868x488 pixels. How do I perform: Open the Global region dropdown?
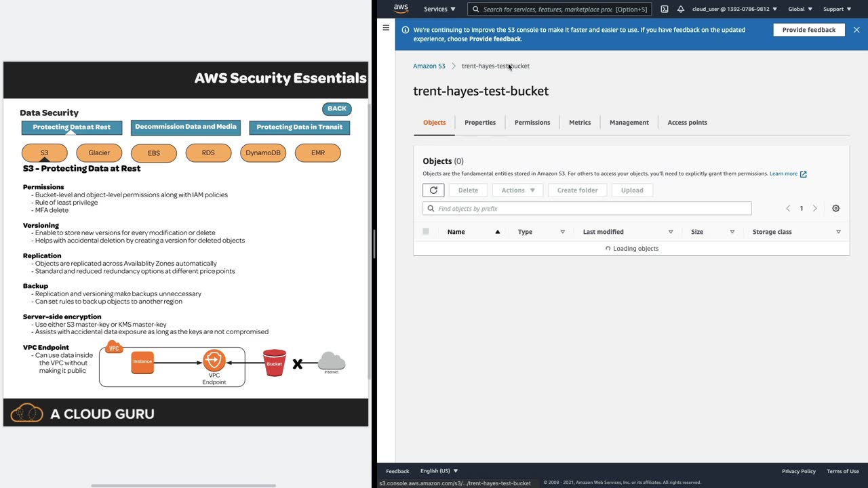coord(800,9)
